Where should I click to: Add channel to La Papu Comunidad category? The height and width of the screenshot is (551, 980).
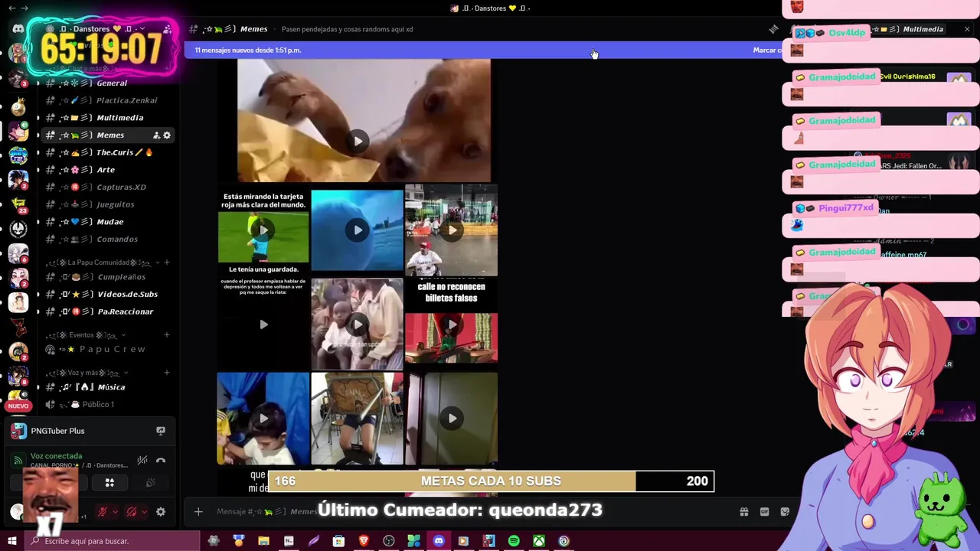[x=167, y=262]
